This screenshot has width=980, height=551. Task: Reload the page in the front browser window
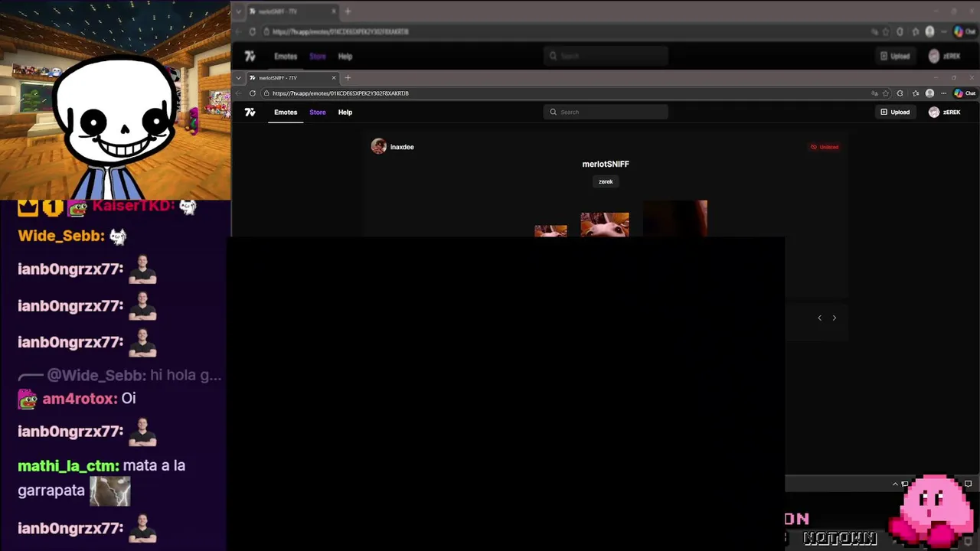252,93
